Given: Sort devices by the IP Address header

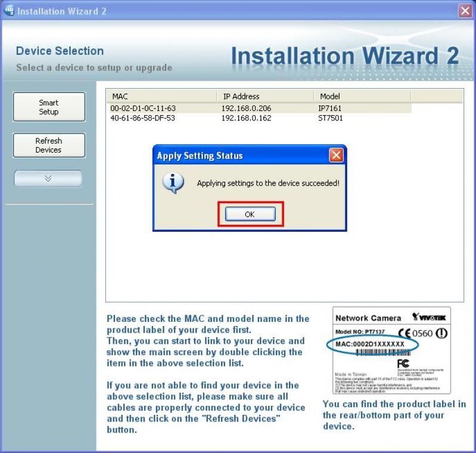Looking at the screenshot, I should coord(265,97).
